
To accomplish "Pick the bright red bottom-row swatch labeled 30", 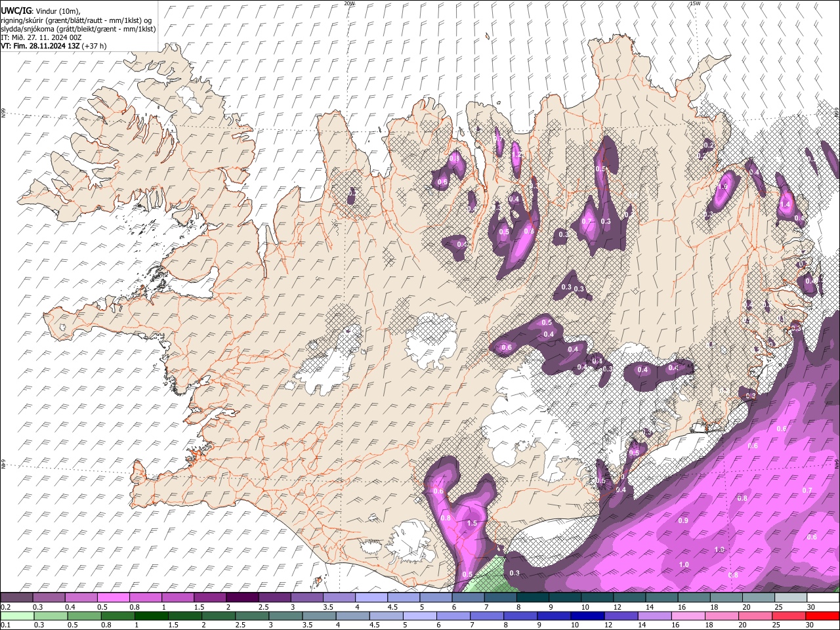I will pos(822,616).
